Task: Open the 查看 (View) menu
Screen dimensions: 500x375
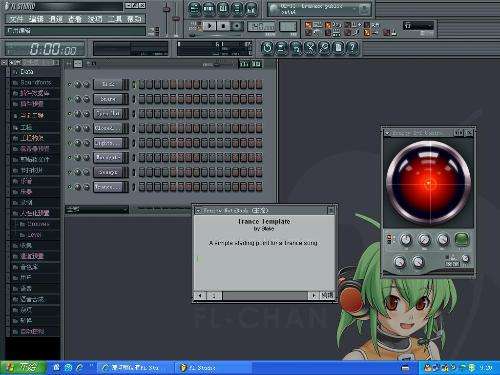Action: [75, 19]
